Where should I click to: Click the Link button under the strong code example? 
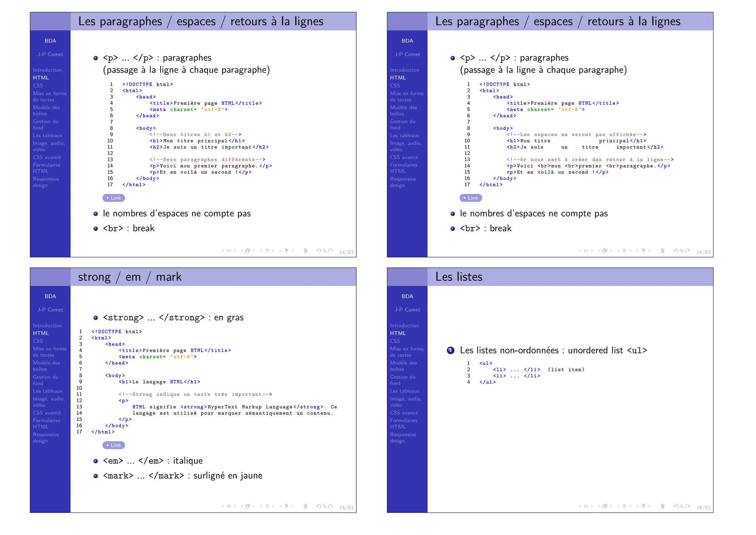point(114,445)
